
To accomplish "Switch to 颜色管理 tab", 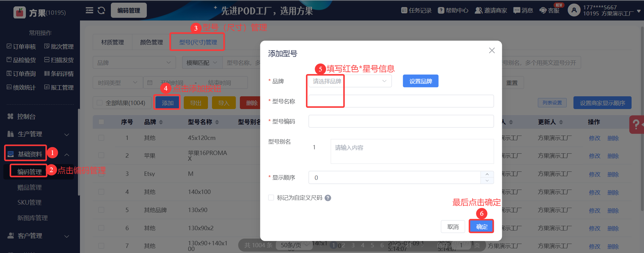I will [152, 42].
